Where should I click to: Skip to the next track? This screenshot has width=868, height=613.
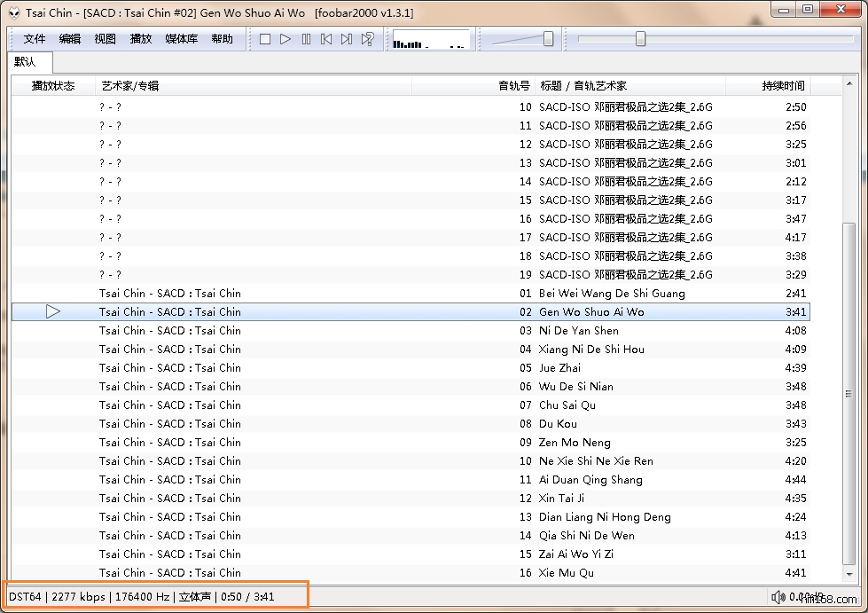(347, 39)
